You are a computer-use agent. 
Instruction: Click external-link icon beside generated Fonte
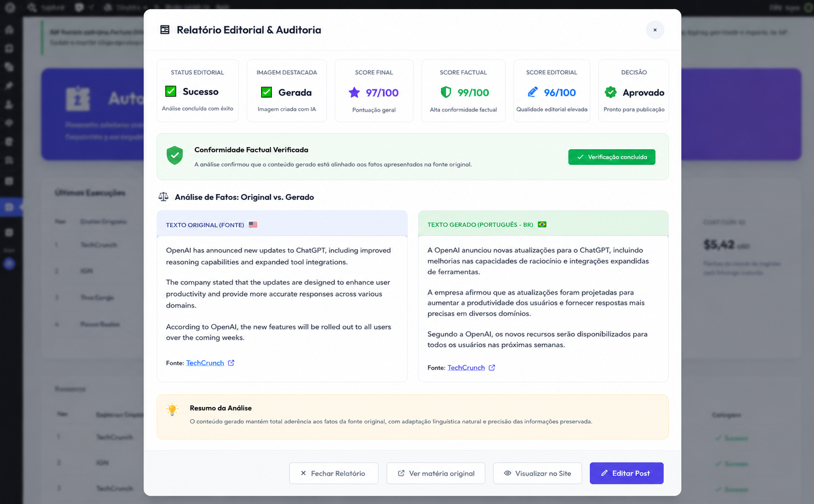coord(492,368)
